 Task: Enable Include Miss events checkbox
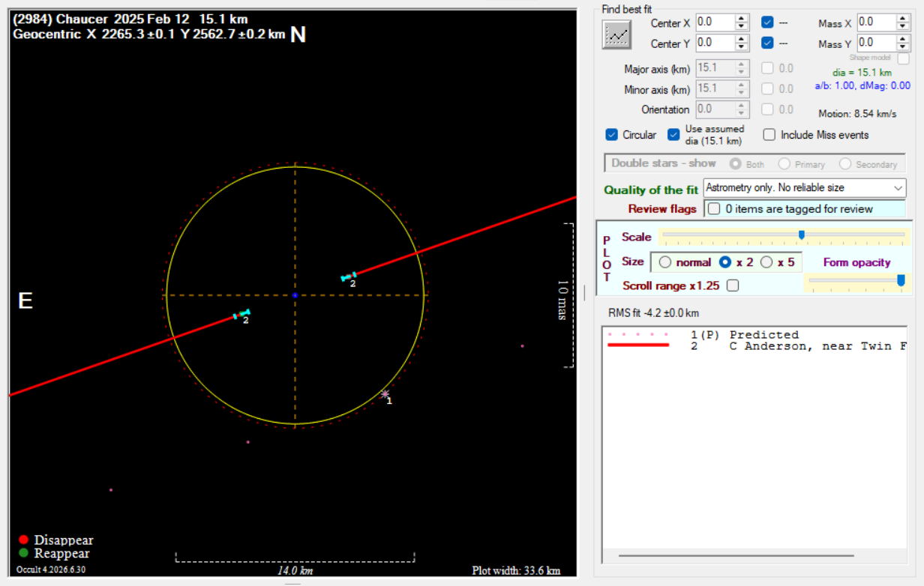[x=769, y=135]
